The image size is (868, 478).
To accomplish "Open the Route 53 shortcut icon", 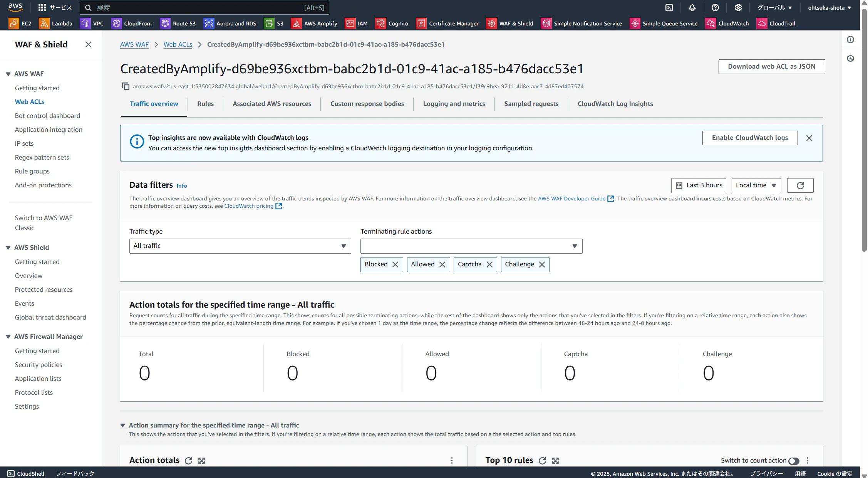I will (x=165, y=24).
